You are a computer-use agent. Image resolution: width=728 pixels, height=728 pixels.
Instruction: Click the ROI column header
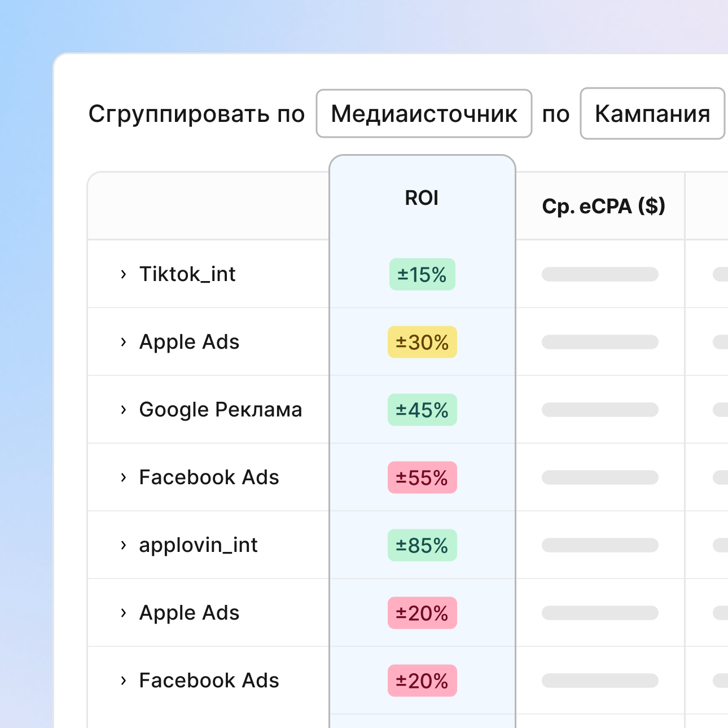[x=422, y=198]
